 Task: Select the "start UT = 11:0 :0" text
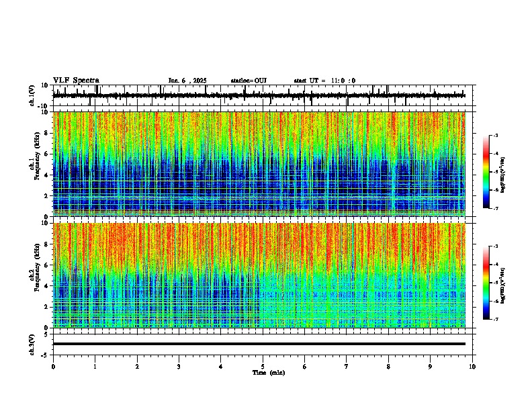pos(324,81)
